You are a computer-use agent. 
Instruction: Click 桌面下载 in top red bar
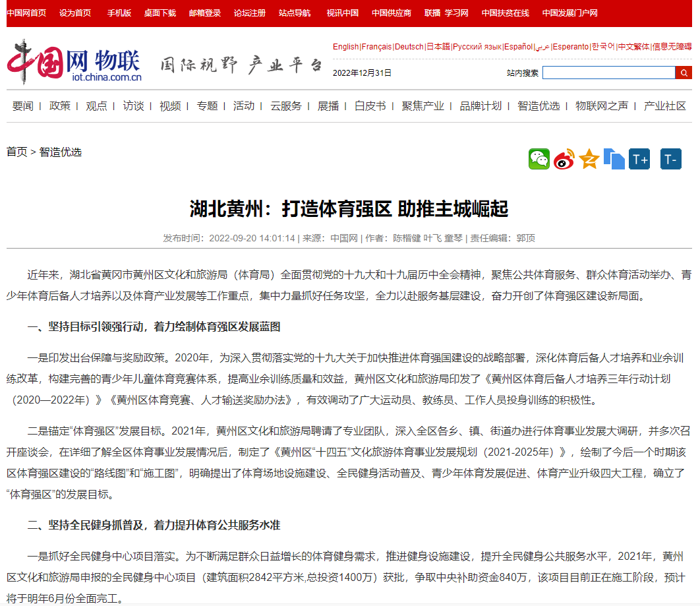coord(160,13)
